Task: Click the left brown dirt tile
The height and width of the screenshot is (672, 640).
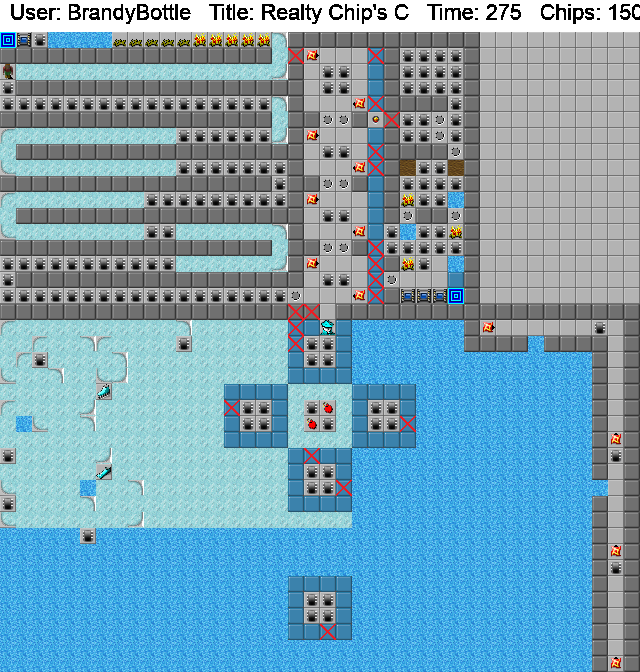Action: pos(408,168)
